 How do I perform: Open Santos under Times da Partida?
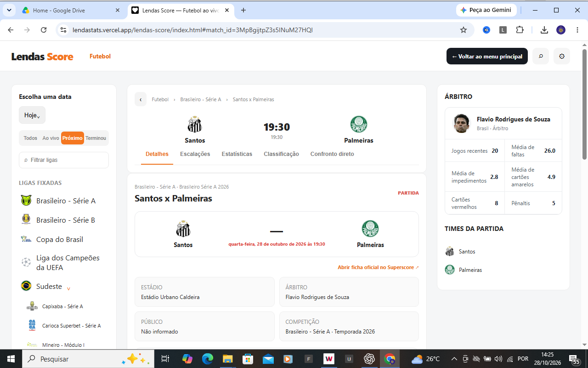(460, 252)
